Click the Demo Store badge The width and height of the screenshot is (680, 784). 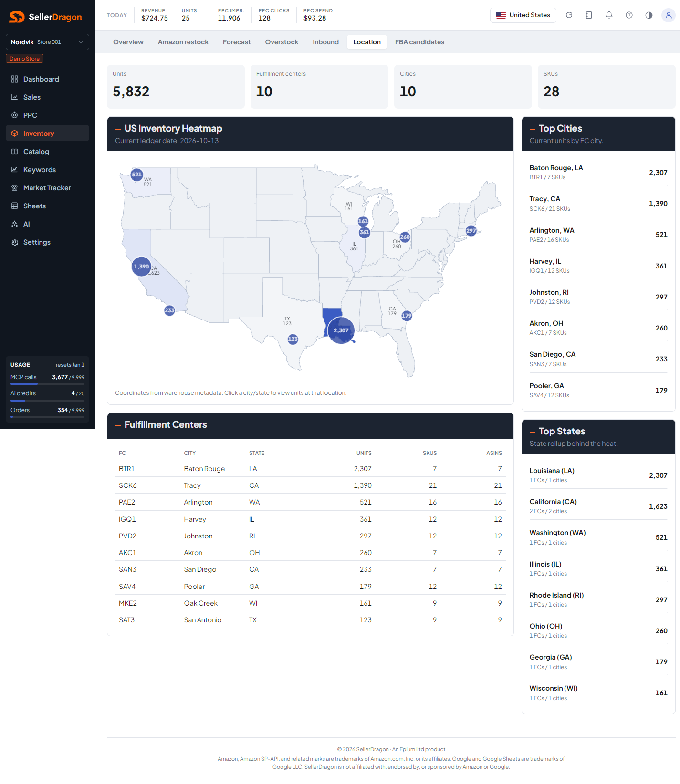(24, 59)
